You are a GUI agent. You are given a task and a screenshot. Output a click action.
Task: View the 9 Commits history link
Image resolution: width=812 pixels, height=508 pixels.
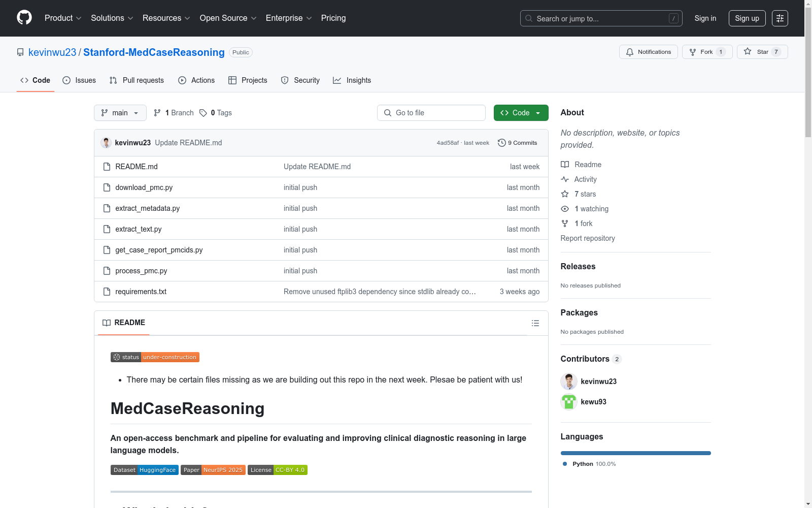click(x=518, y=143)
